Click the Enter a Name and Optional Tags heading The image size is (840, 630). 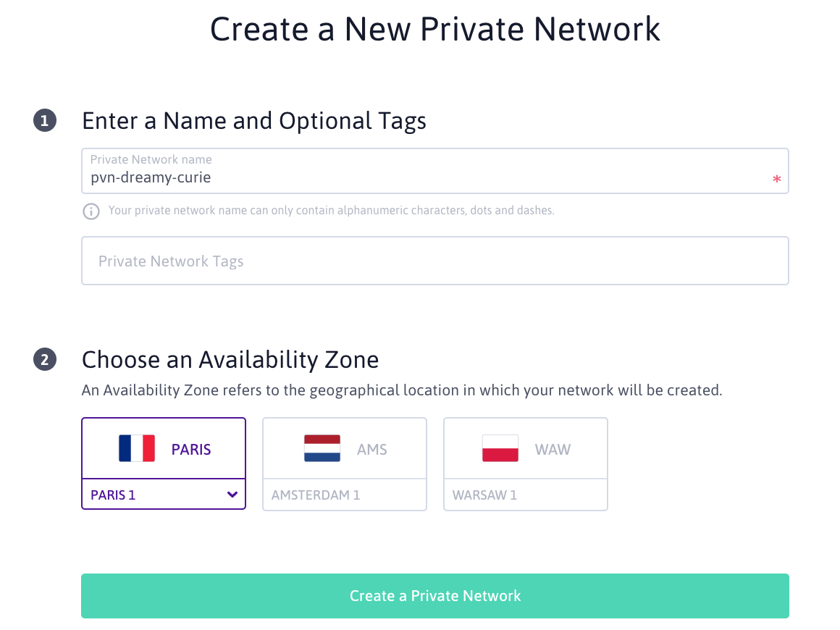(254, 121)
